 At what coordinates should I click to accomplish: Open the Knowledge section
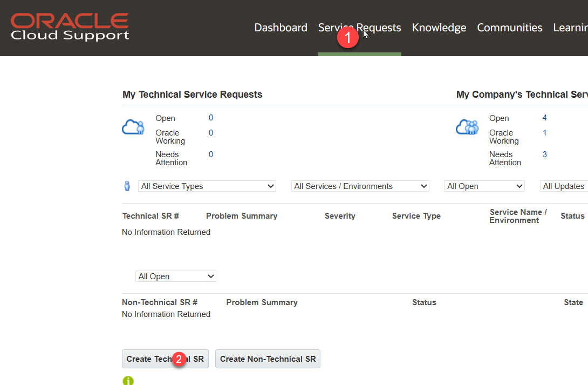point(439,28)
